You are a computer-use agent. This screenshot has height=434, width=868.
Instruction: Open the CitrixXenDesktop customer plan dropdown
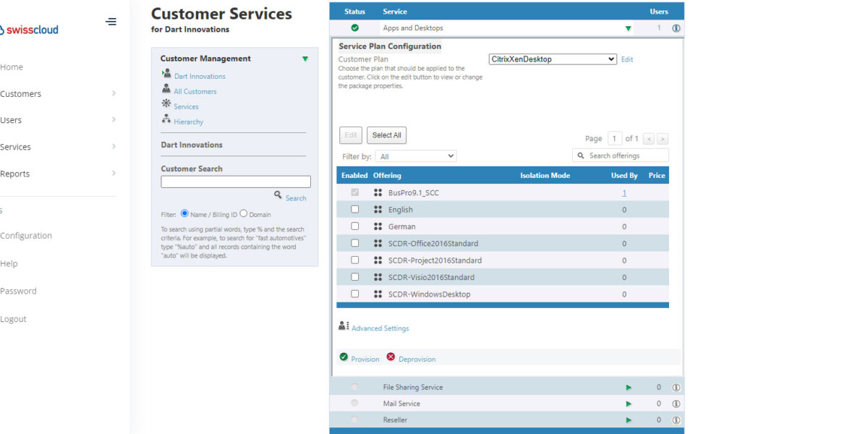click(552, 59)
